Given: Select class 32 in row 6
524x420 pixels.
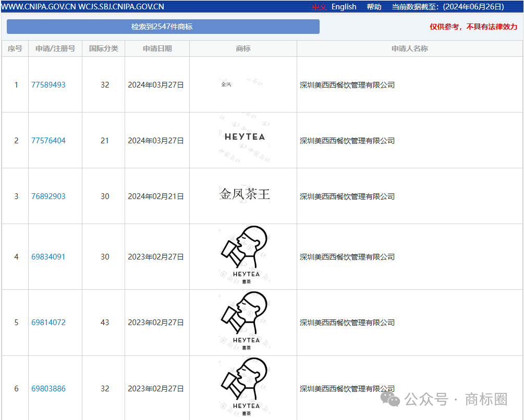Looking at the screenshot, I should tap(105, 389).
